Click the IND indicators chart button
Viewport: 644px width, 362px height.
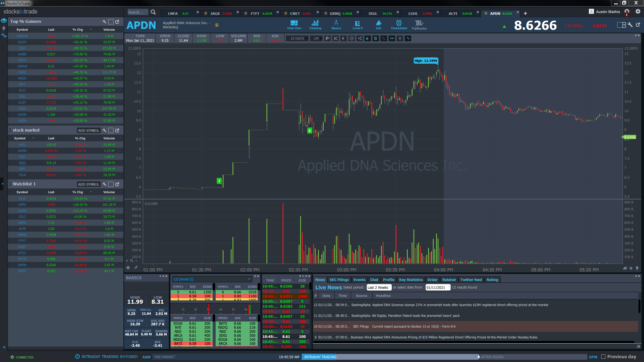click(392, 38)
